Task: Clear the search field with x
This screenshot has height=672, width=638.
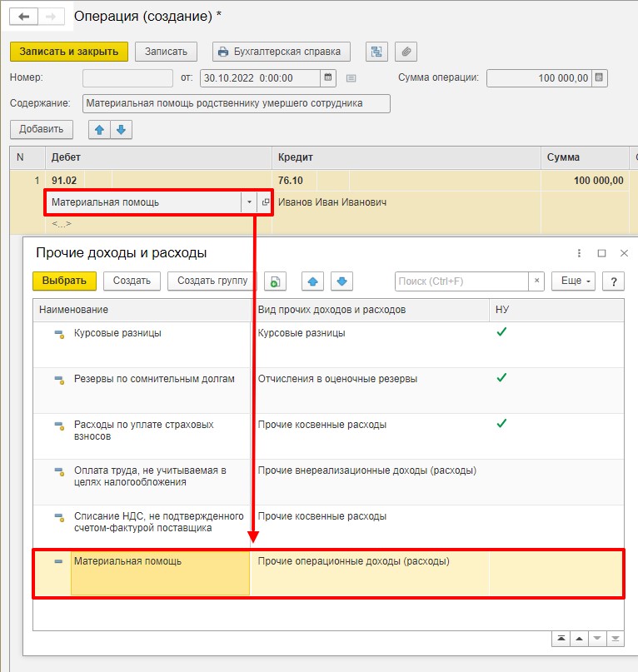Action: pyautogui.click(x=536, y=281)
